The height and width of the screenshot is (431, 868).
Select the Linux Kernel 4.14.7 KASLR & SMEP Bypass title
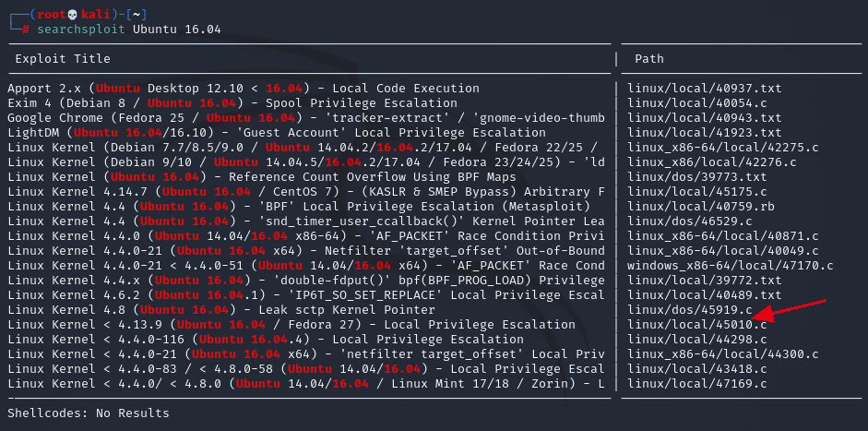click(x=306, y=192)
